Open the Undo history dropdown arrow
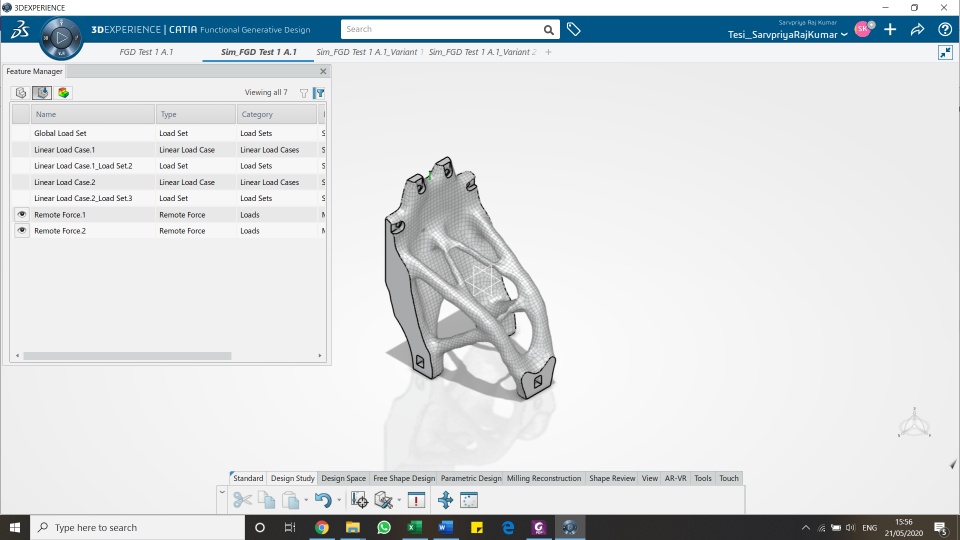This screenshot has height=540, width=960. tap(339, 500)
